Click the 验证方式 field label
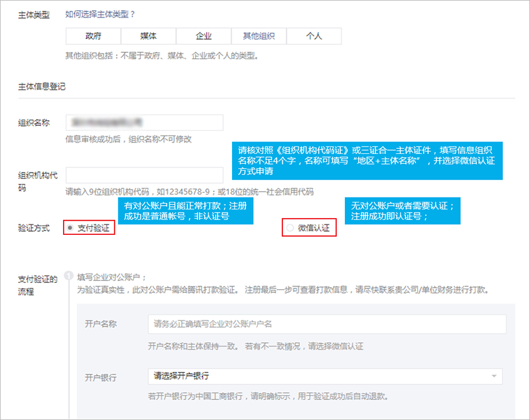530x420 pixels. click(x=34, y=228)
